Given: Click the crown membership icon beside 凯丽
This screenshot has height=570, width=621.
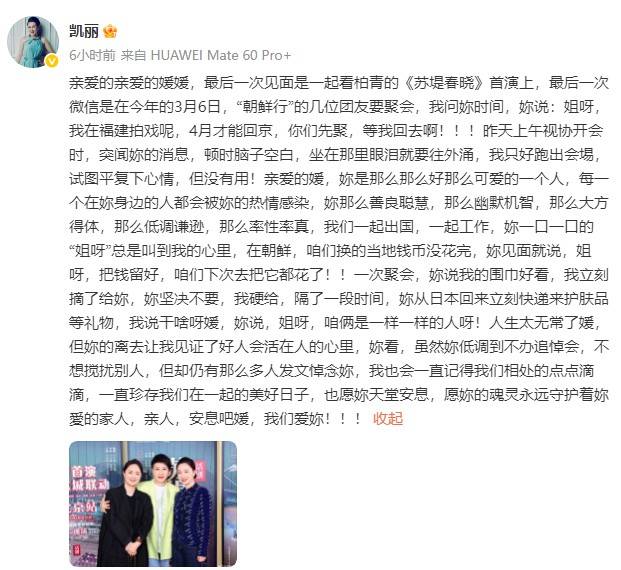Looking at the screenshot, I should (110, 31).
